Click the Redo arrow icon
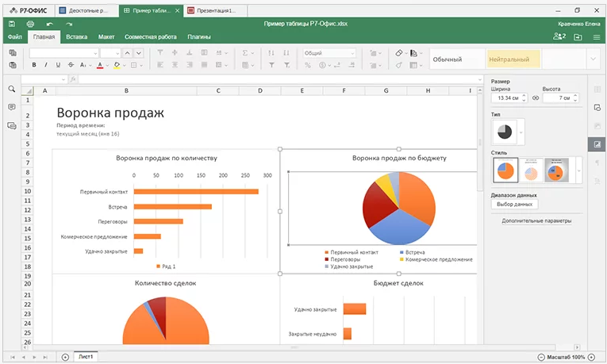607x364 pixels. coord(69,25)
